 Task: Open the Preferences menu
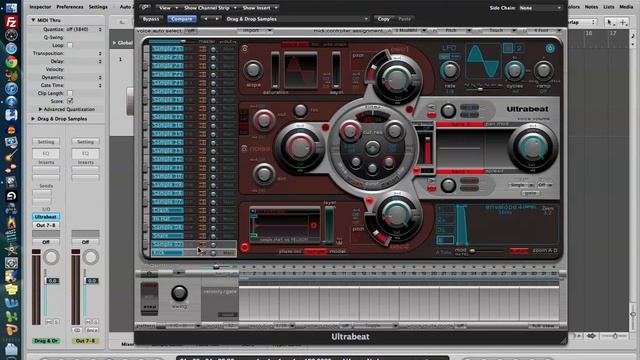(69, 7)
